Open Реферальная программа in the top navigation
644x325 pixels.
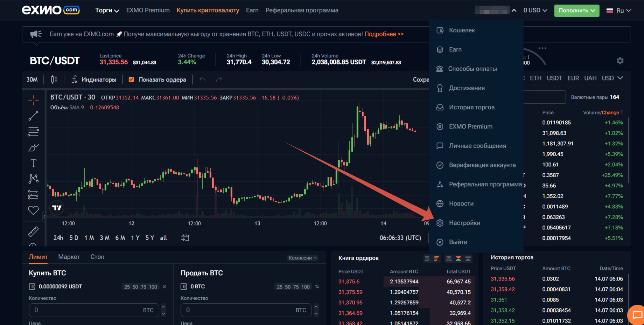click(302, 11)
